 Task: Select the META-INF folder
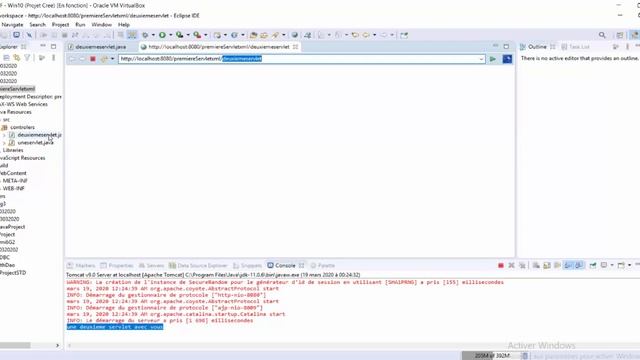pyautogui.click(x=15, y=181)
